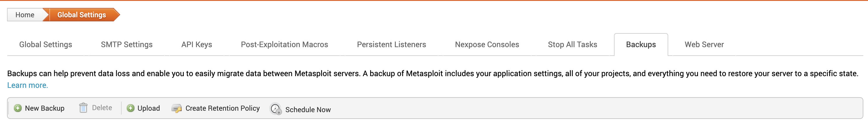Click the Global Settings breadcrumb
The width and height of the screenshot is (868, 123).
click(82, 15)
